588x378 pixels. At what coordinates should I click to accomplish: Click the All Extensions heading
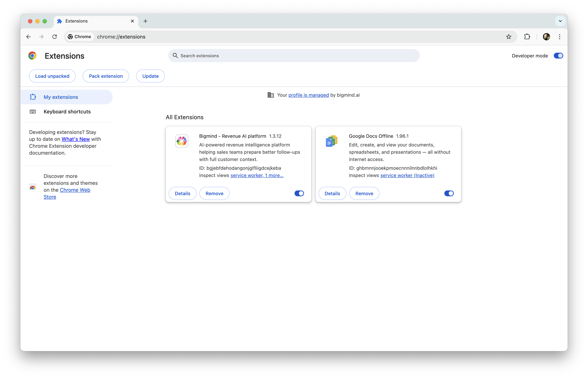pos(185,117)
